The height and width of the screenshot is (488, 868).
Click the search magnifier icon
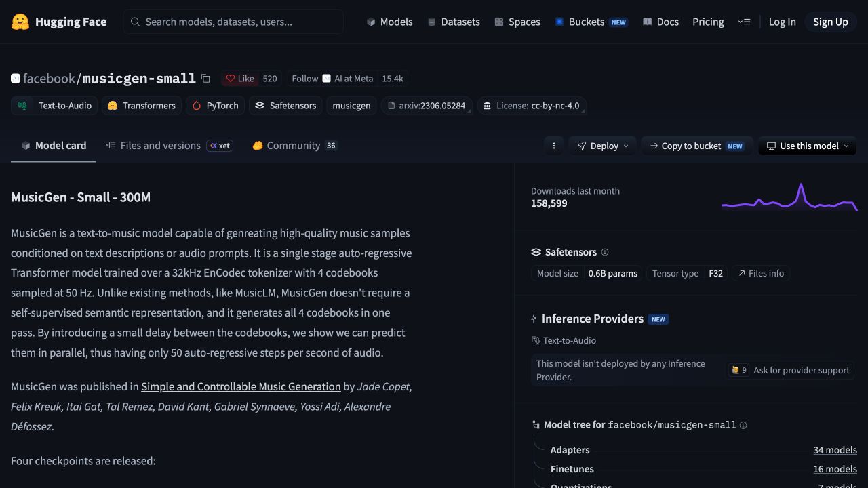pos(136,22)
